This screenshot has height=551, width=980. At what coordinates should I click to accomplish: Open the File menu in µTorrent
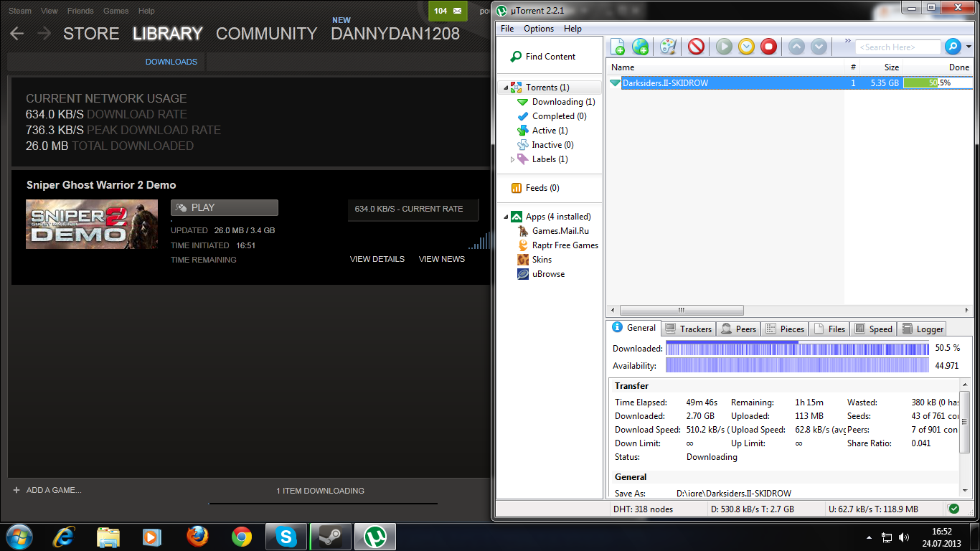tap(507, 29)
